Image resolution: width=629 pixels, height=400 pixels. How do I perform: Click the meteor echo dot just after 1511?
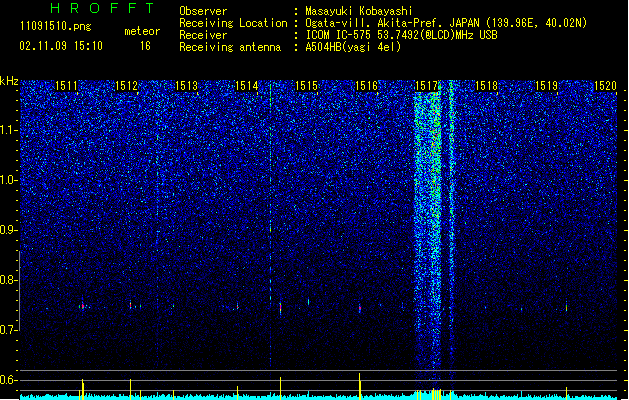click(83, 307)
